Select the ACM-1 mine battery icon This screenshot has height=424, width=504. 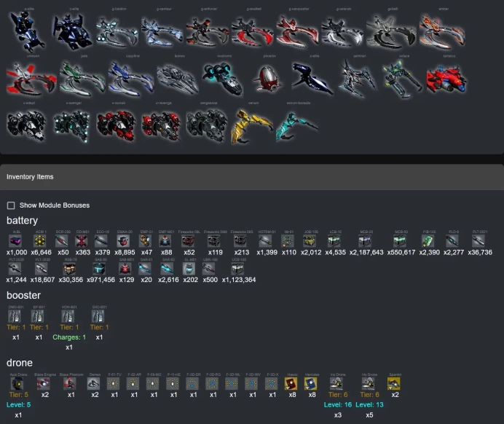[x=40, y=240]
